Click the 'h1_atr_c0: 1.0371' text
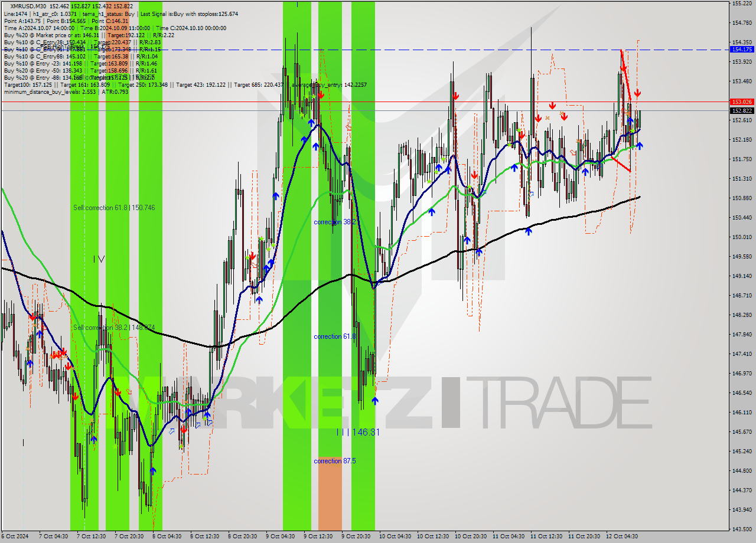This screenshot has width=756, height=543. [54, 14]
